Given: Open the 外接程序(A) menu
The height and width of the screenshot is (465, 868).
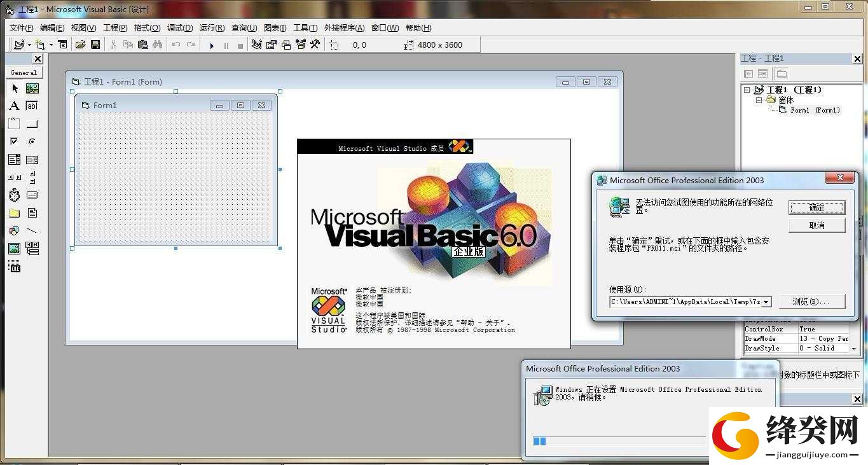Looking at the screenshot, I should [345, 28].
